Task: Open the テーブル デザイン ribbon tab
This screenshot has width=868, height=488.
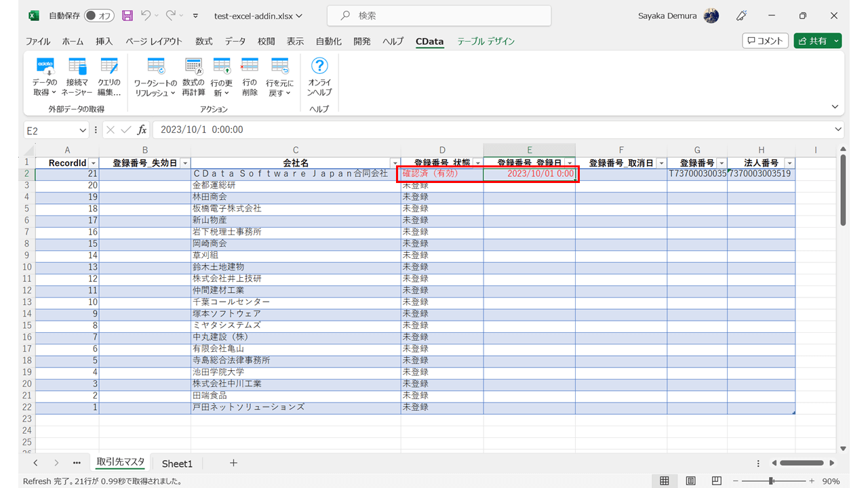Action: click(x=486, y=41)
